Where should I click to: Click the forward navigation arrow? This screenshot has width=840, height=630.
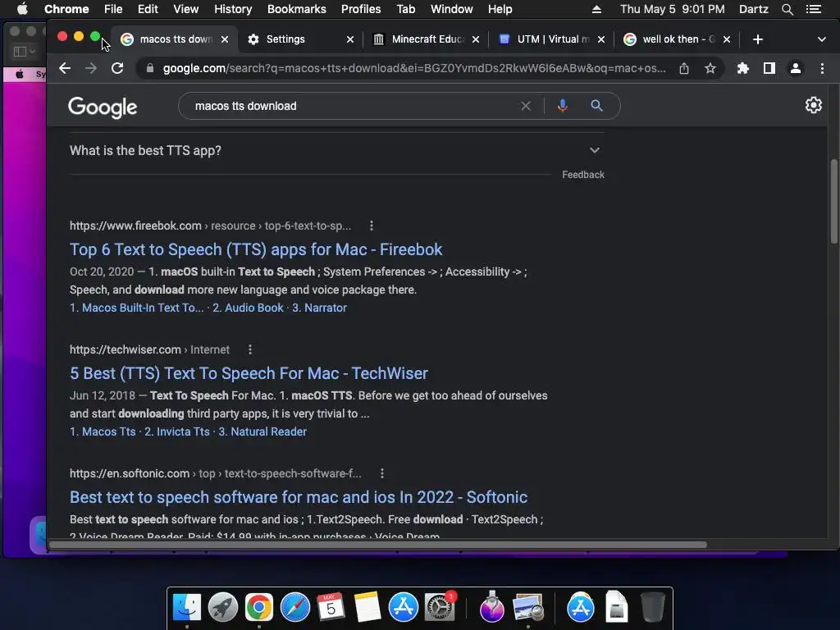[91, 68]
